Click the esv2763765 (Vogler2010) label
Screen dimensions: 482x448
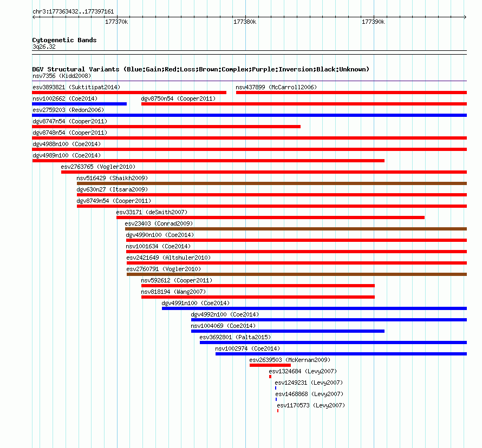(98, 167)
